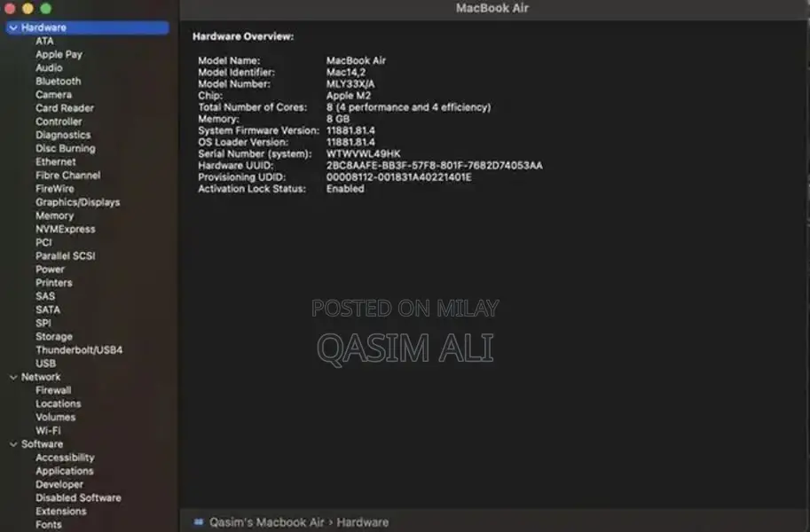This screenshot has width=810, height=532.
Task: Open Firewall under Network
Action: click(x=53, y=390)
